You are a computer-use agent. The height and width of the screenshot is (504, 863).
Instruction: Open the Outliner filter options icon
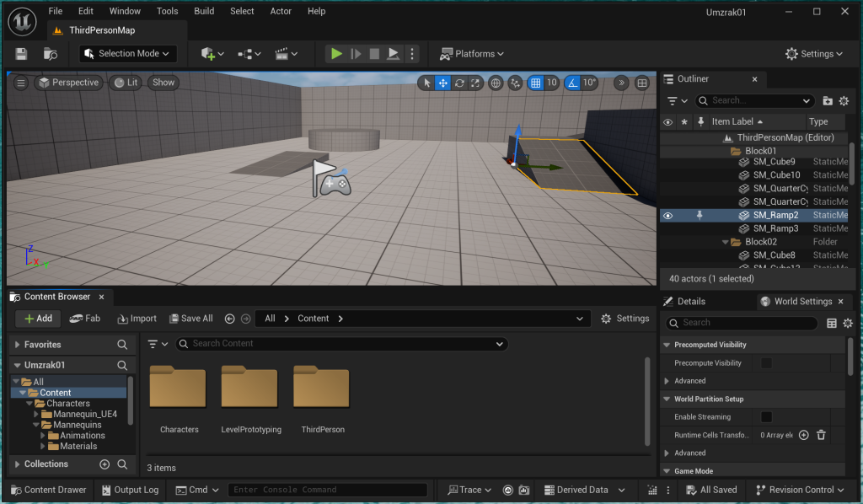click(x=677, y=100)
